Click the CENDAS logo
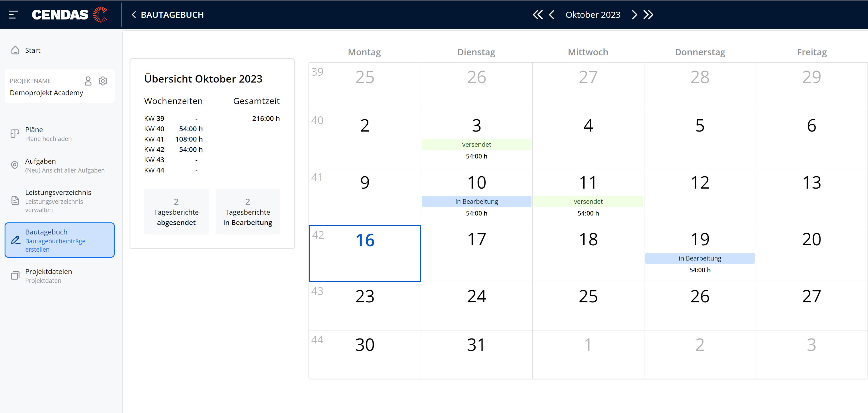This screenshot has width=868, height=413. tap(70, 15)
